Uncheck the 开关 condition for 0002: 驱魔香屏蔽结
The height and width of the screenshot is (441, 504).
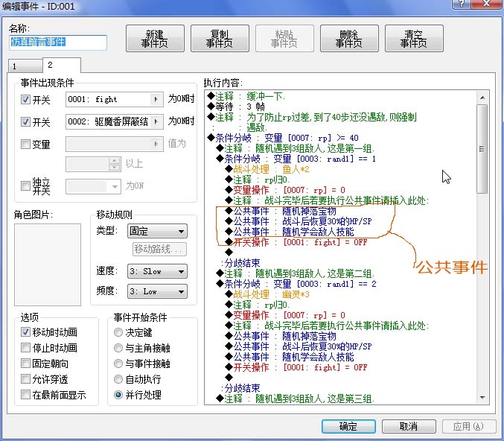click(x=25, y=121)
